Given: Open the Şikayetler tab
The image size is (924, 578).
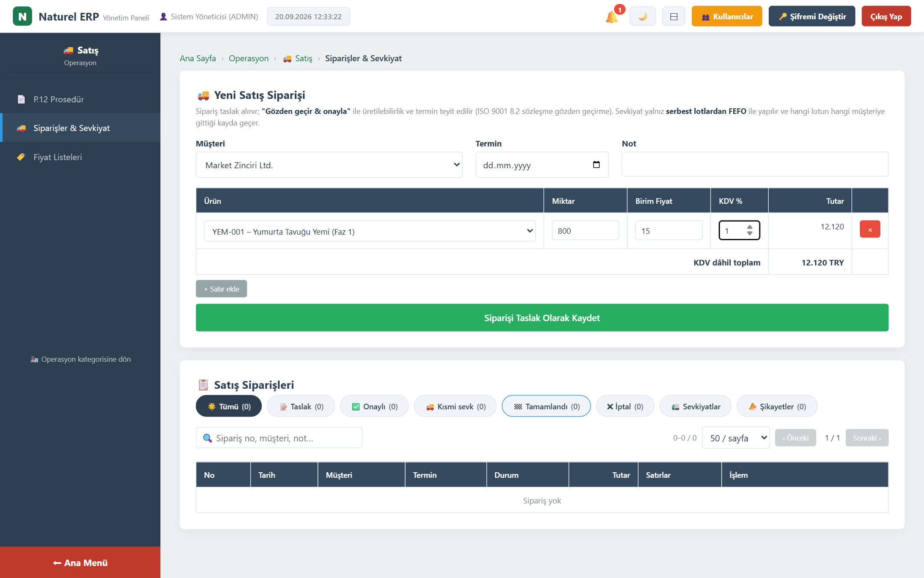Looking at the screenshot, I should 777,406.
